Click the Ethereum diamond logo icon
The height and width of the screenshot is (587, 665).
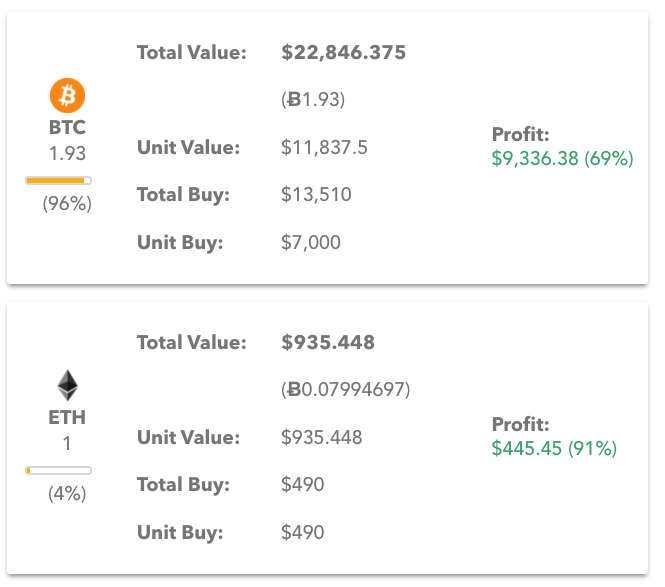point(67,386)
